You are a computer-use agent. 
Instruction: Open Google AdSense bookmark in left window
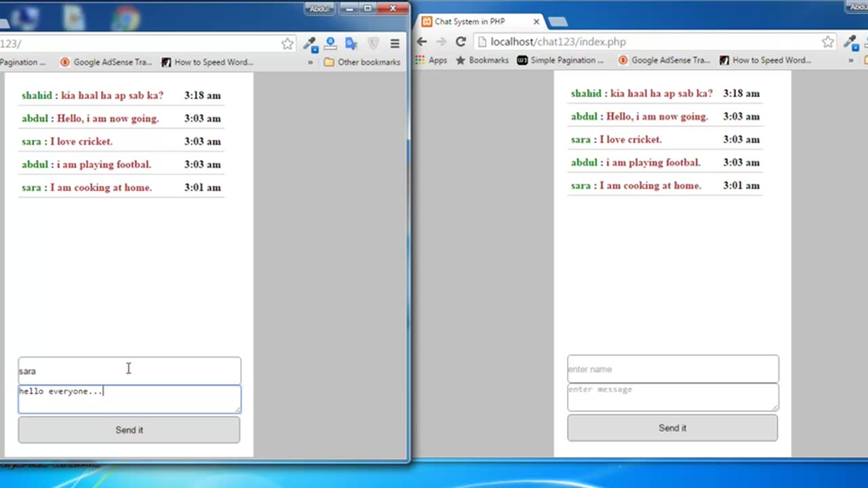(x=106, y=62)
